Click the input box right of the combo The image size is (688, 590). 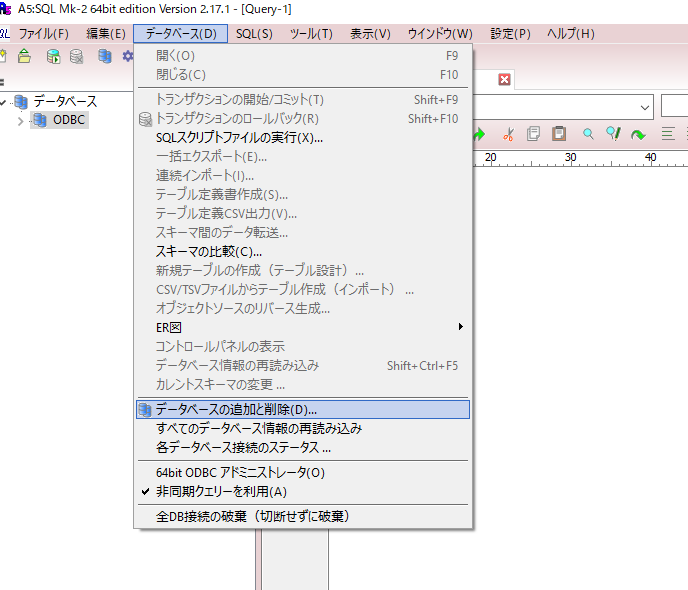[x=675, y=106]
